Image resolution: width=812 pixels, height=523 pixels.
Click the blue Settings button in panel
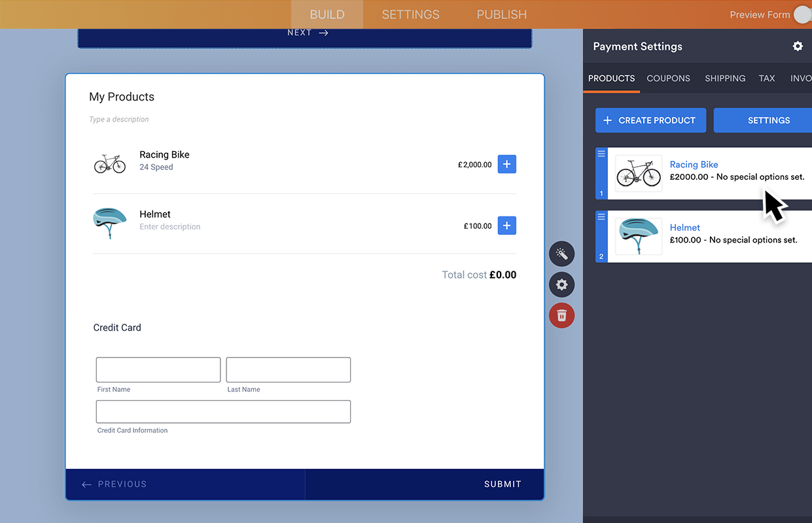click(x=768, y=120)
